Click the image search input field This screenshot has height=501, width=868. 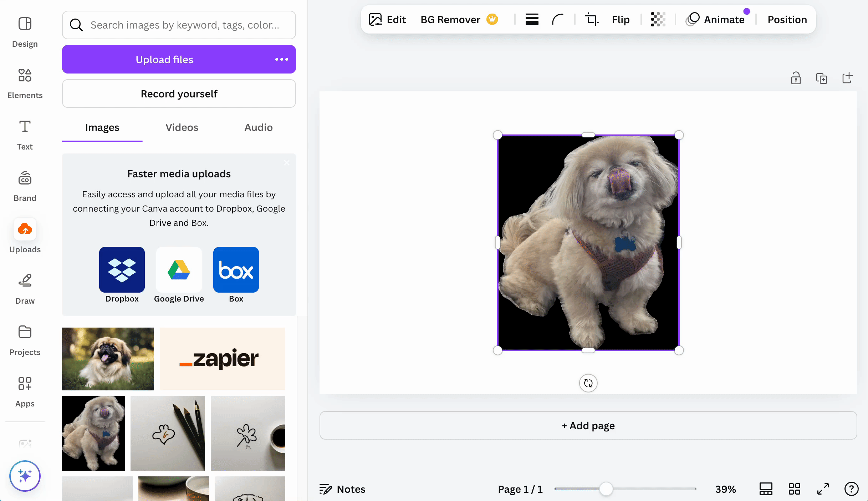[179, 25]
